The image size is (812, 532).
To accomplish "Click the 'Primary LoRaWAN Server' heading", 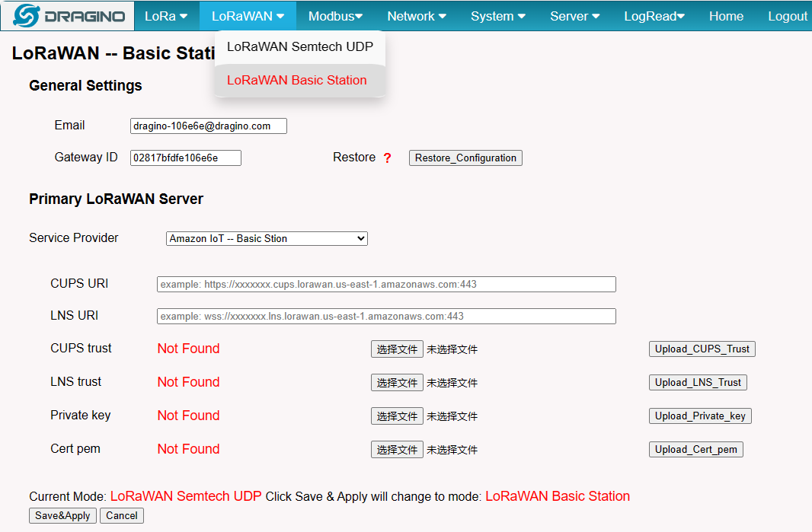I will click(116, 199).
